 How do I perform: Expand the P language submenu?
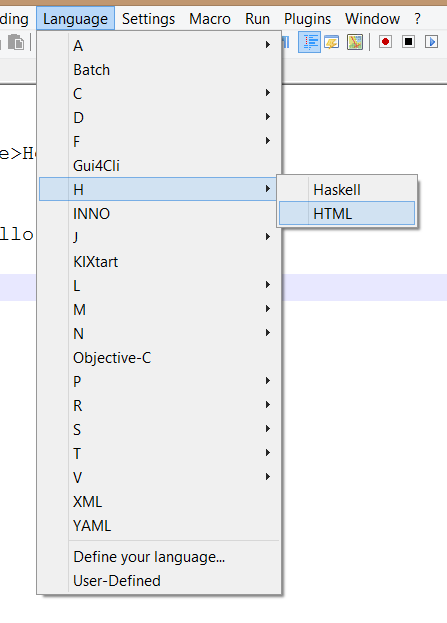(x=159, y=381)
